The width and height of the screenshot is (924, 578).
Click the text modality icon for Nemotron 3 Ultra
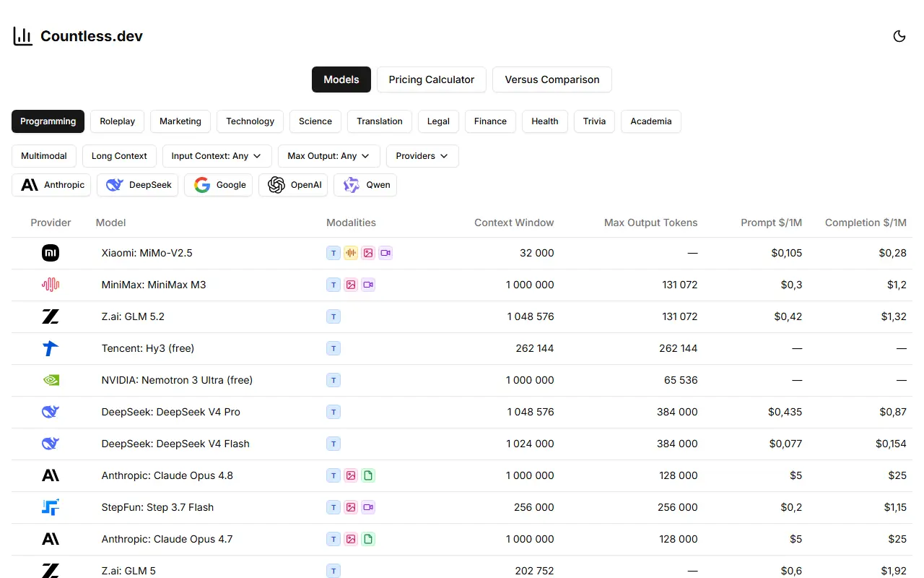click(x=334, y=380)
